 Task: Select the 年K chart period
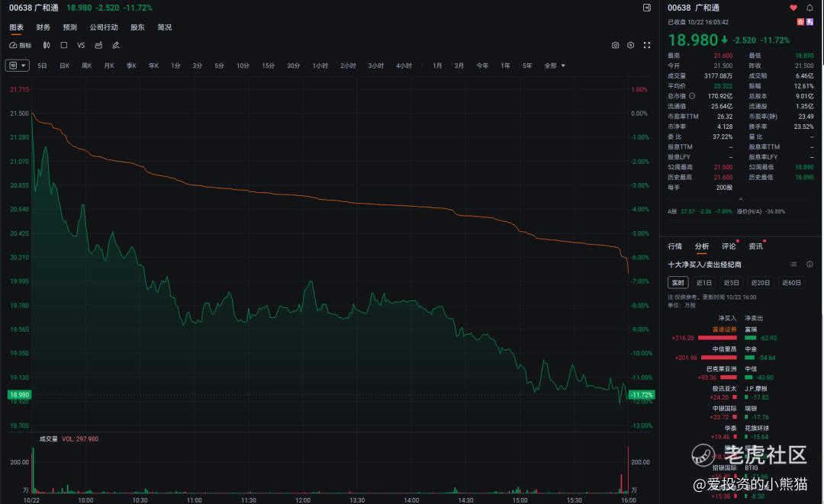point(153,66)
